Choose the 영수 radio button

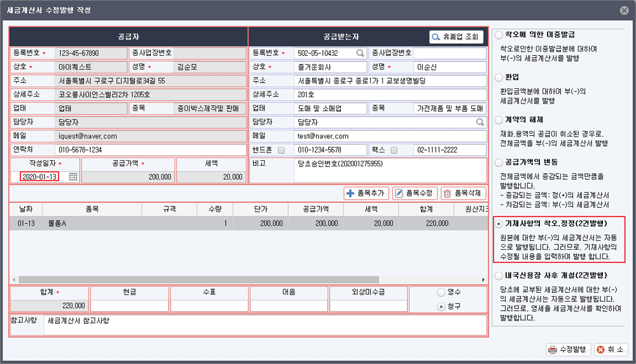coord(441,292)
